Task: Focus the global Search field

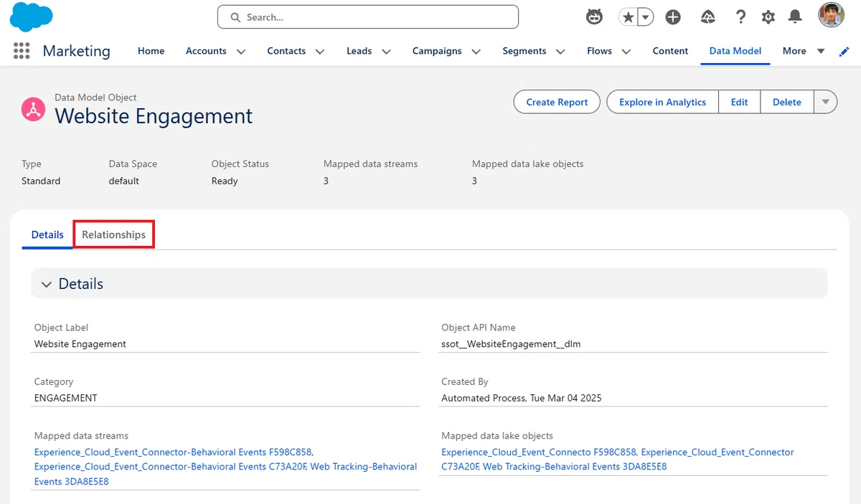Action: click(x=368, y=17)
